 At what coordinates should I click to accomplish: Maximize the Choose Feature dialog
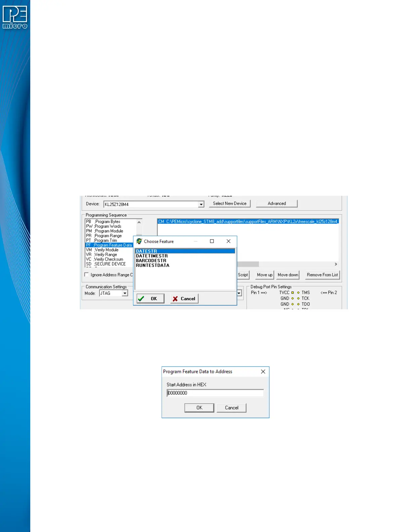coord(212,241)
